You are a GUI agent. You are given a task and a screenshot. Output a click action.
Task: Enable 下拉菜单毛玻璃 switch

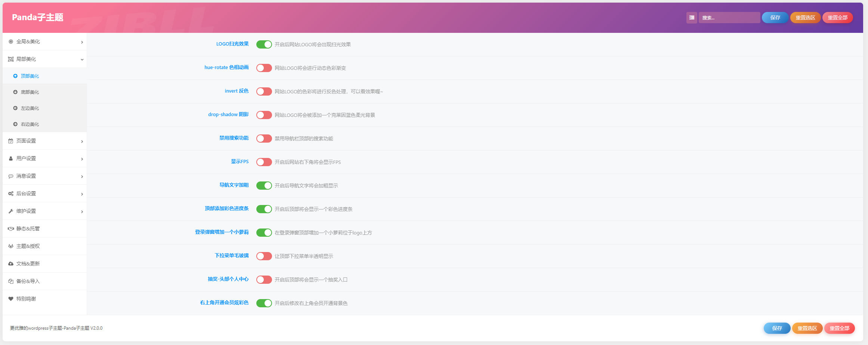[264, 256]
